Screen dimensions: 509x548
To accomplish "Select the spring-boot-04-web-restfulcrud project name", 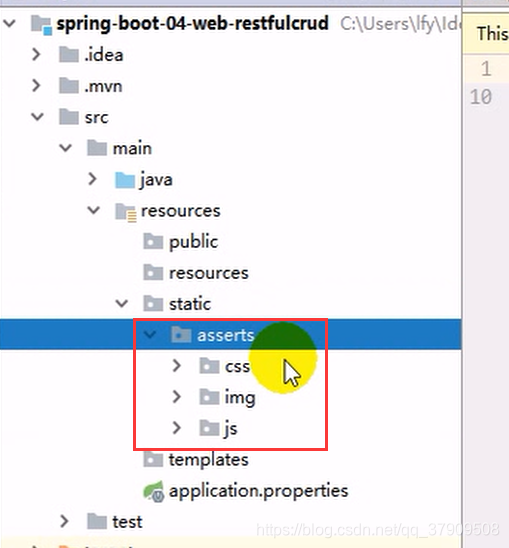I will tap(192, 24).
